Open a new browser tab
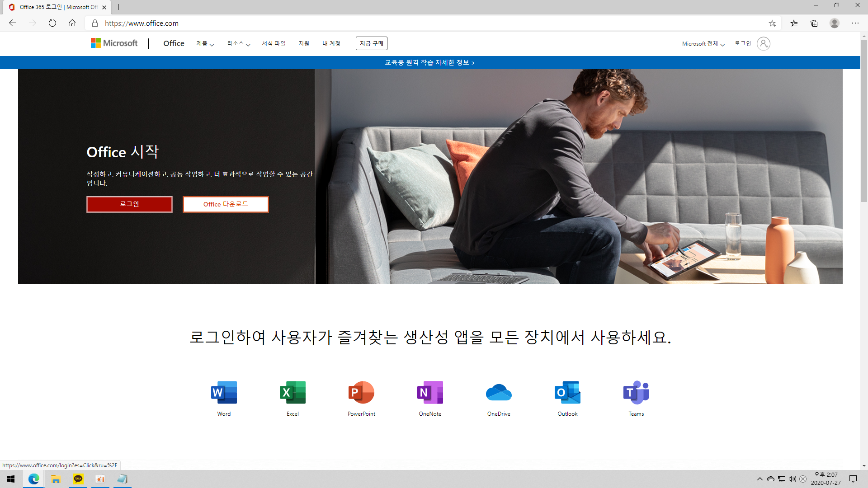This screenshot has width=868, height=488. 119,7
